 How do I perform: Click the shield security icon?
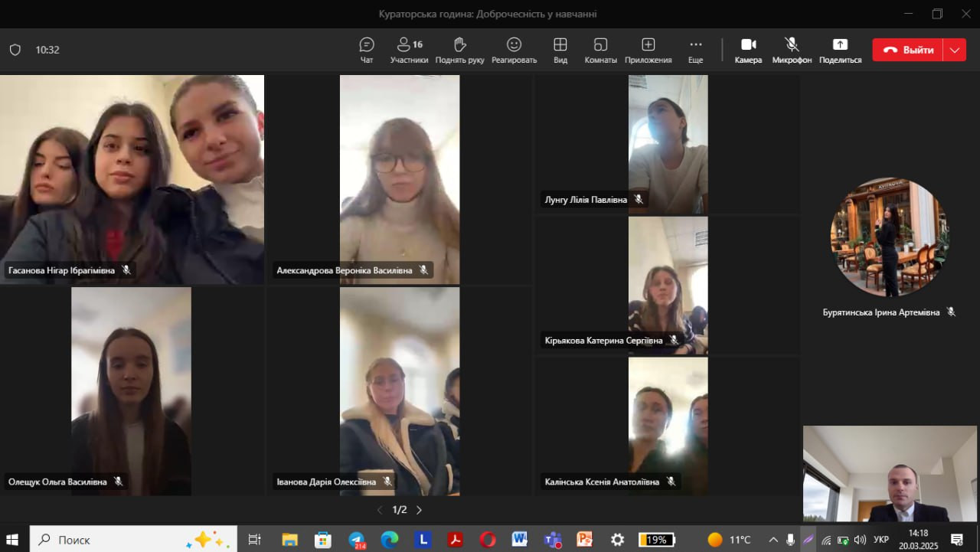(15, 50)
